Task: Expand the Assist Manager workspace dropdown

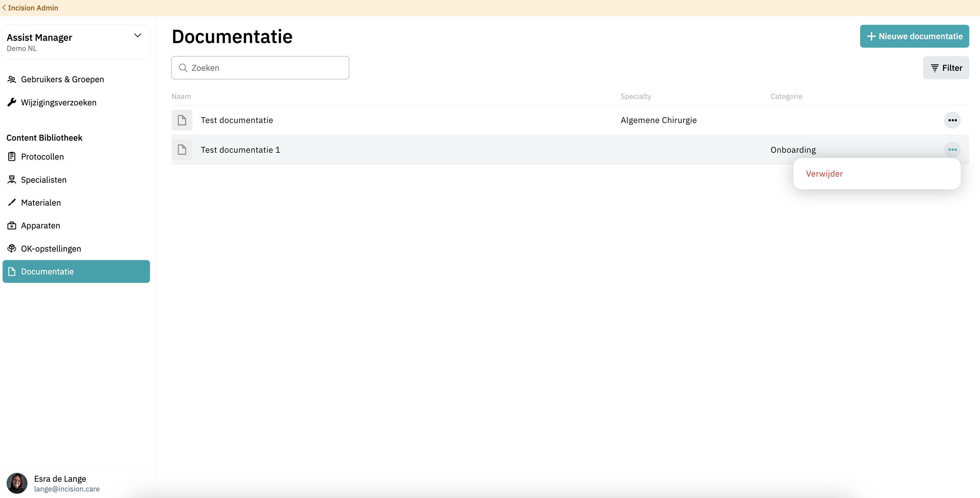Action: point(138,36)
